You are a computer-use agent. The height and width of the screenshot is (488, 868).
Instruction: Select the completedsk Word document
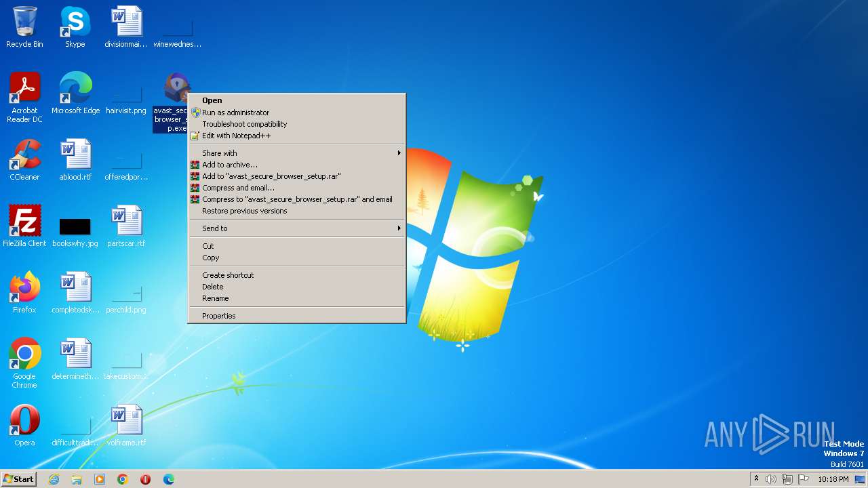(x=75, y=293)
